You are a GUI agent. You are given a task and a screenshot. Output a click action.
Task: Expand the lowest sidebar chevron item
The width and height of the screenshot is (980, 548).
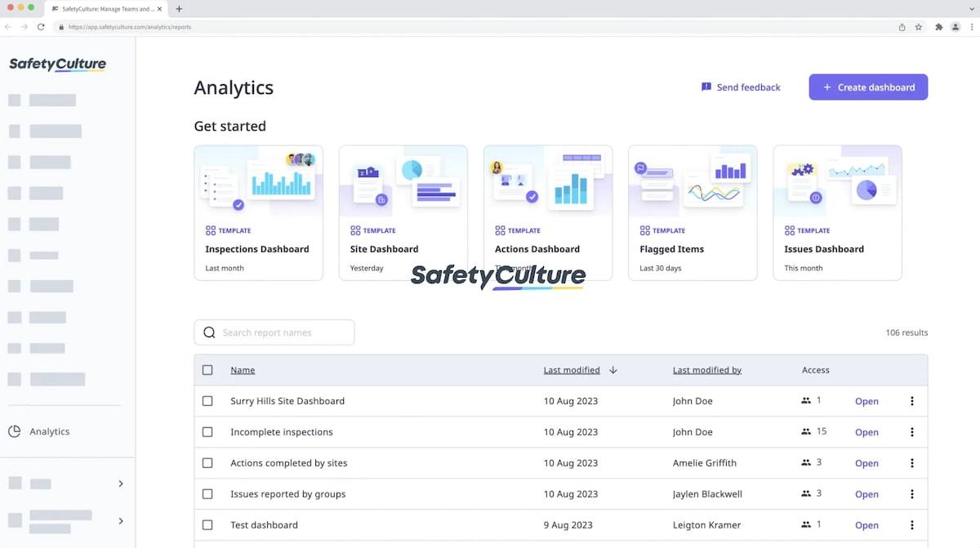121,521
